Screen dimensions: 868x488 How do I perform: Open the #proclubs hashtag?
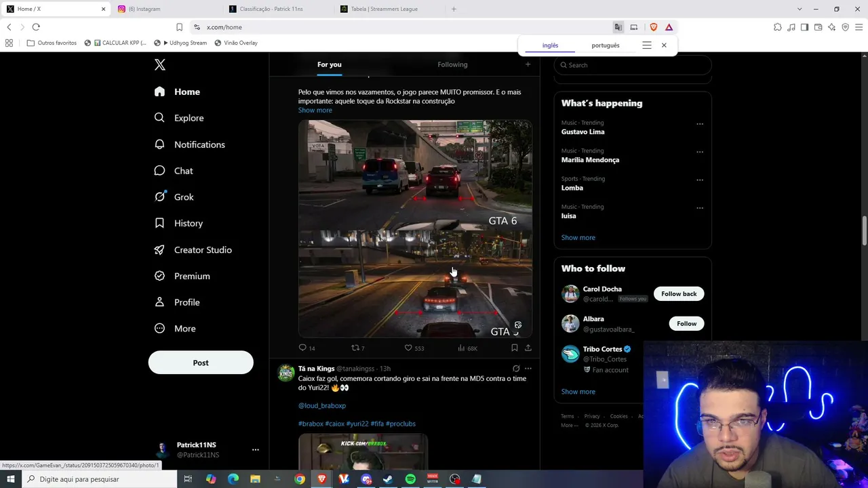(x=401, y=424)
